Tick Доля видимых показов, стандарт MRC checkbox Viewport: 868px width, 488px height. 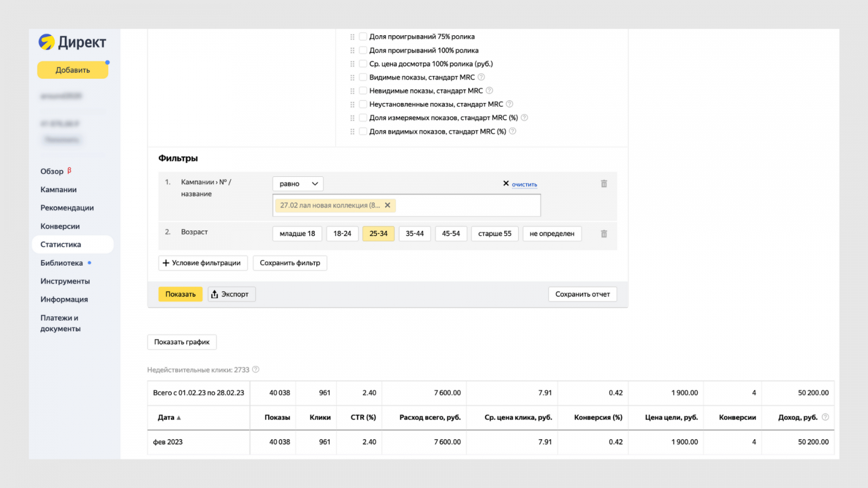pos(363,131)
